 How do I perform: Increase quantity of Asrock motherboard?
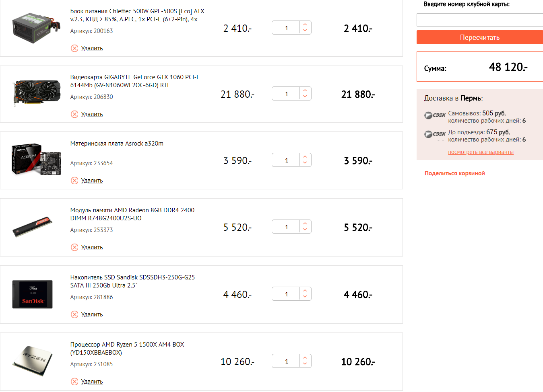click(x=305, y=157)
